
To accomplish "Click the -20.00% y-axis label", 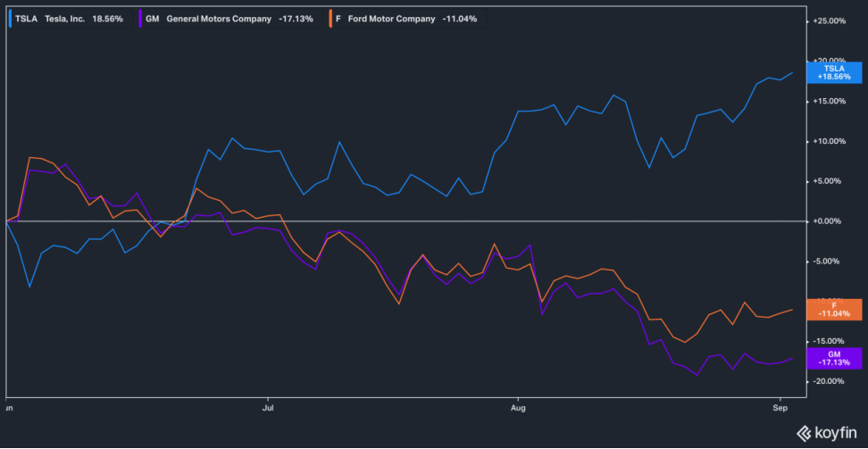I will pyautogui.click(x=829, y=381).
